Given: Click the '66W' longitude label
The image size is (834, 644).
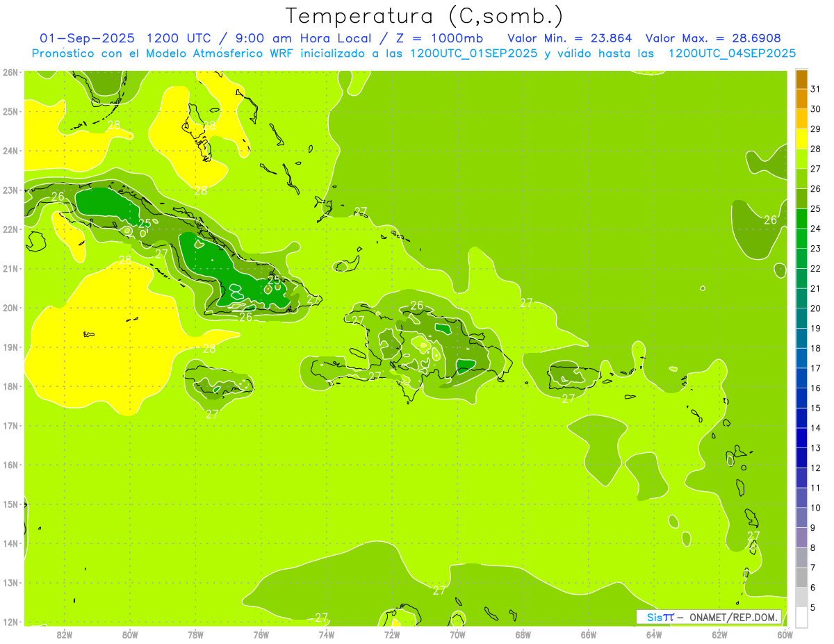Looking at the screenshot, I should (589, 634).
